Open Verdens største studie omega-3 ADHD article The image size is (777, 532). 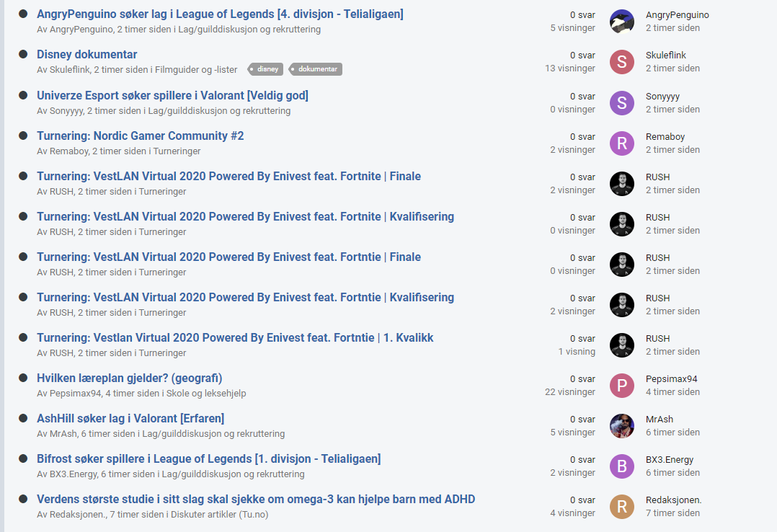tap(256, 500)
